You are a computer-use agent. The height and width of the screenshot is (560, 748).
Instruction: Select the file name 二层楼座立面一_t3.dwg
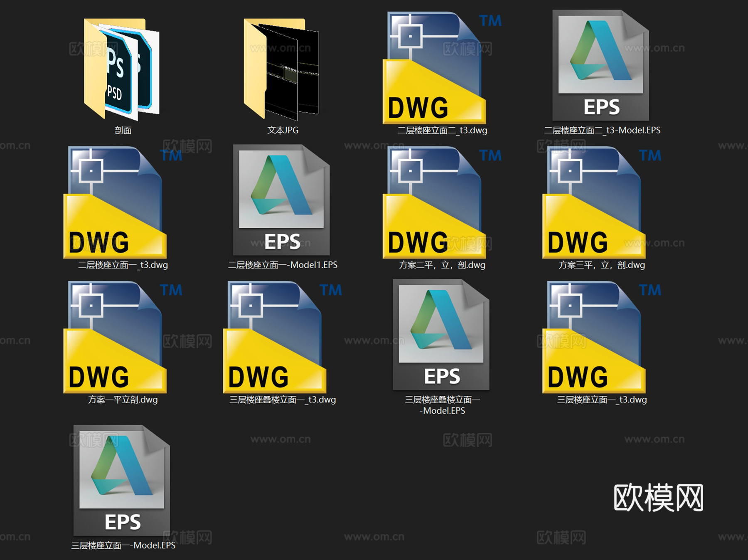(x=123, y=265)
